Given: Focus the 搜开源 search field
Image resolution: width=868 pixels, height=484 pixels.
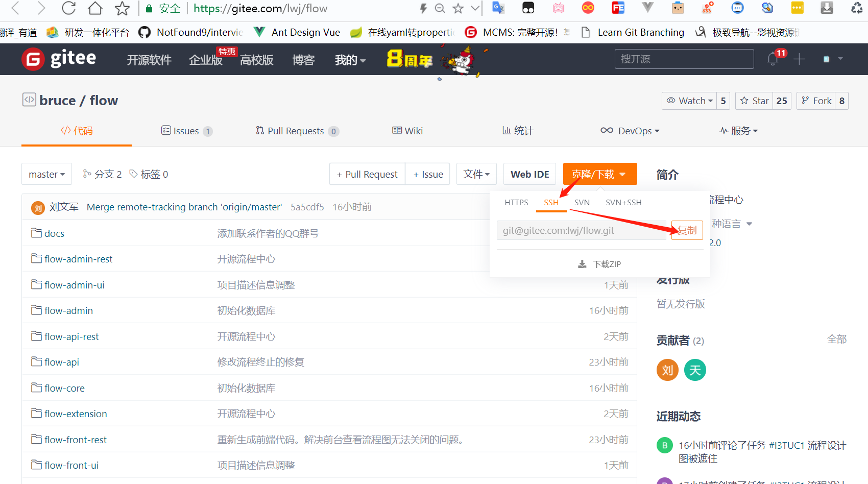Looking at the screenshot, I should [x=684, y=59].
